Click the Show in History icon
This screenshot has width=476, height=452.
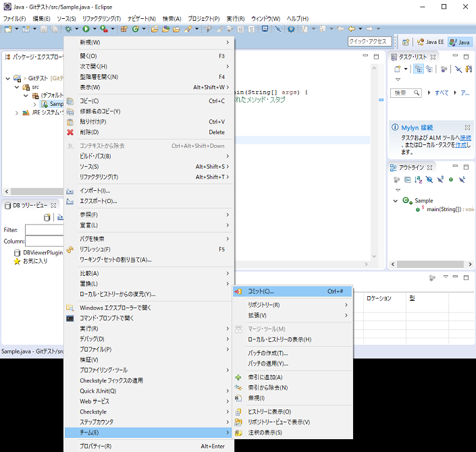tap(238, 412)
